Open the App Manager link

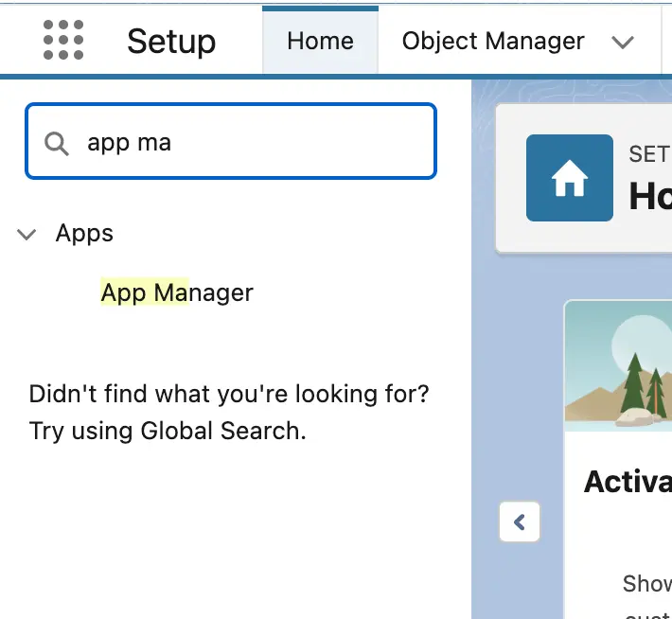[177, 292]
